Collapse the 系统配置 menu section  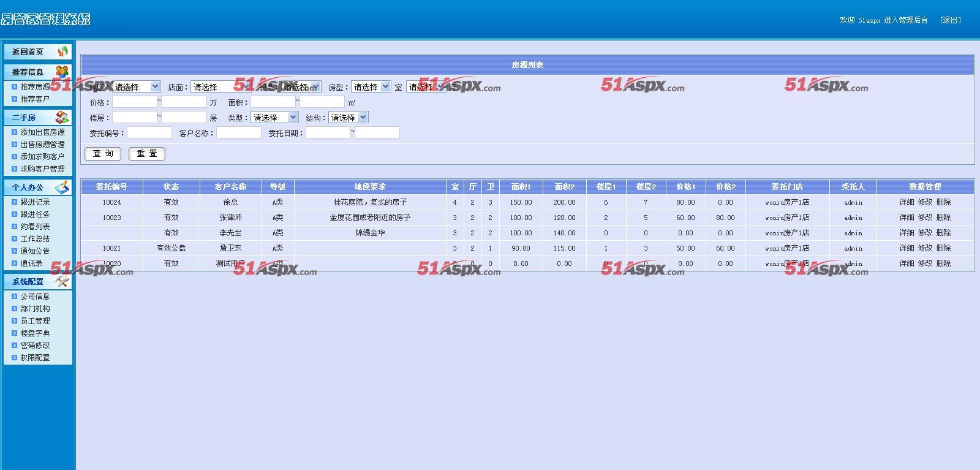coord(38,281)
